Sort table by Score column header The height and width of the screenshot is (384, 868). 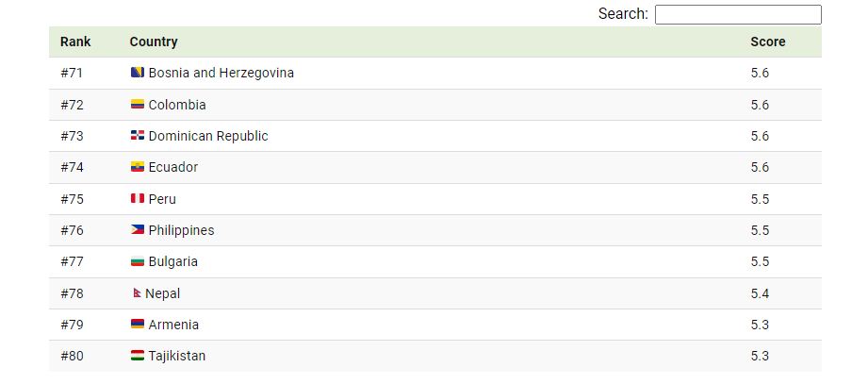click(768, 42)
